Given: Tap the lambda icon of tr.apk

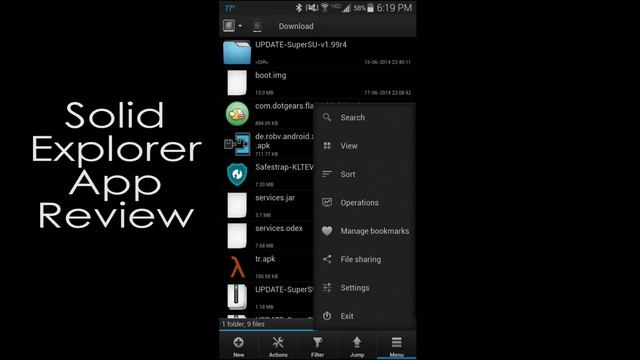Looking at the screenshot, I should [237, 267].
